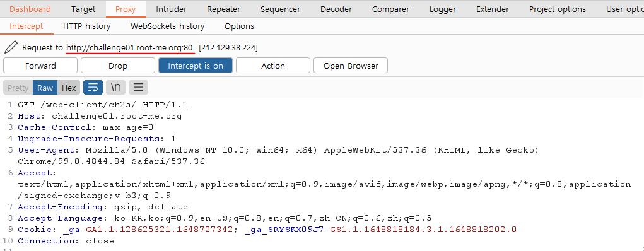Image resolution: width=644 pixels, height=251 pixels.
Task: Click the GET /web-client/ch25/ request line
Action: pyautogui.click(x=103, y=105)
